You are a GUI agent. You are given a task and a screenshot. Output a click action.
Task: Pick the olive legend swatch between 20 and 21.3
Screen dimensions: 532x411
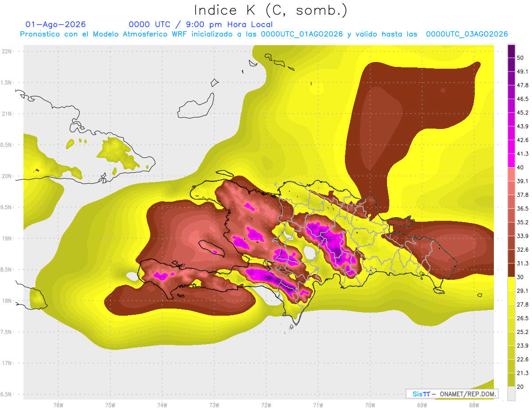[x=511, y=380]
